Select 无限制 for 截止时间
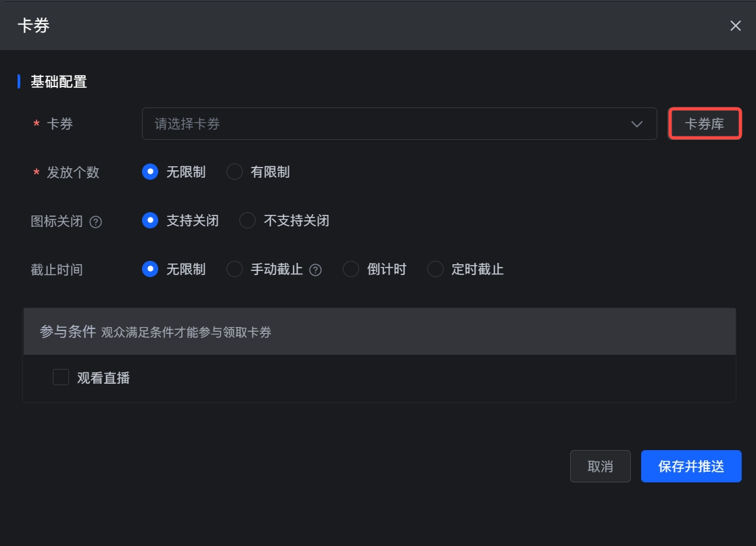This screenshot has height=546, width=756. point(150,270)
